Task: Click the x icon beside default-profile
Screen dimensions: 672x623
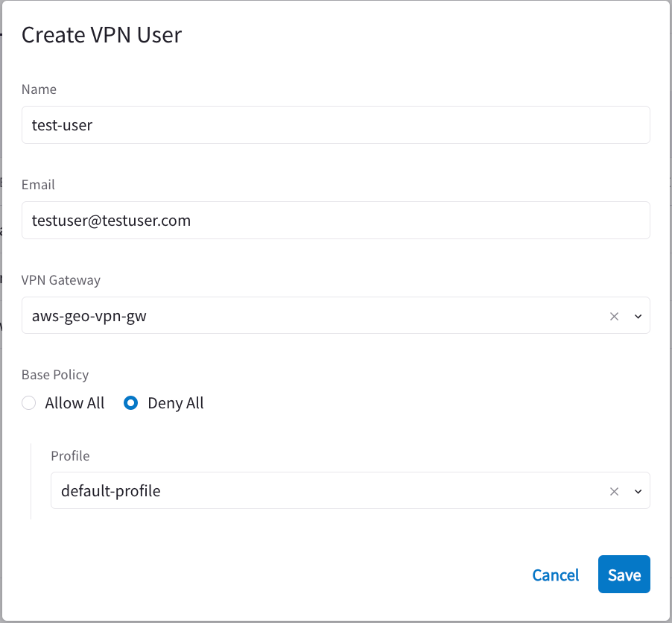Action: point(614,490)
